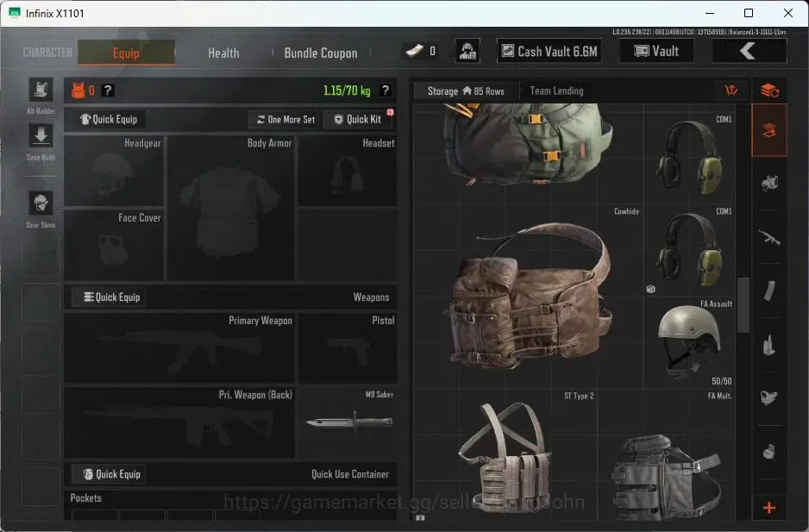Select the helmet gear category filter

(769, 183)
